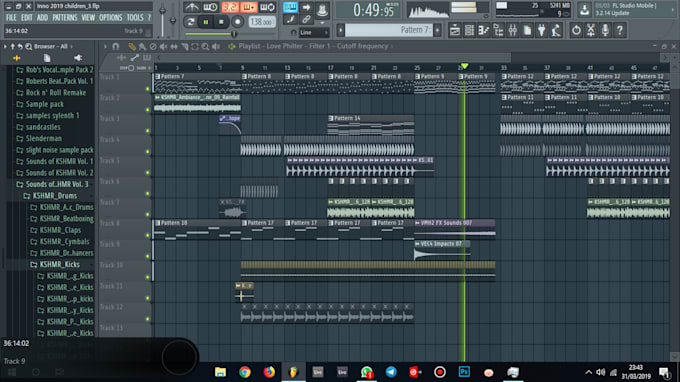Click the plus button next to Pattern 7

point(437,30)
